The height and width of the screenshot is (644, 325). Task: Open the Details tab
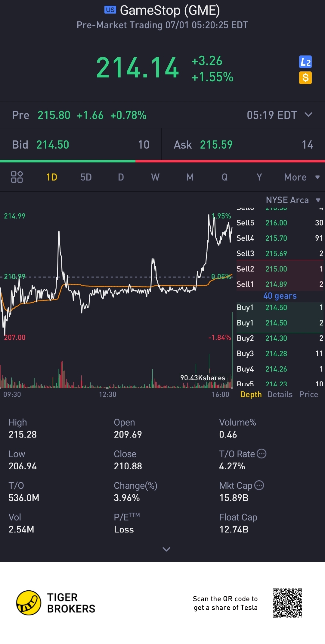pos(280,394)
